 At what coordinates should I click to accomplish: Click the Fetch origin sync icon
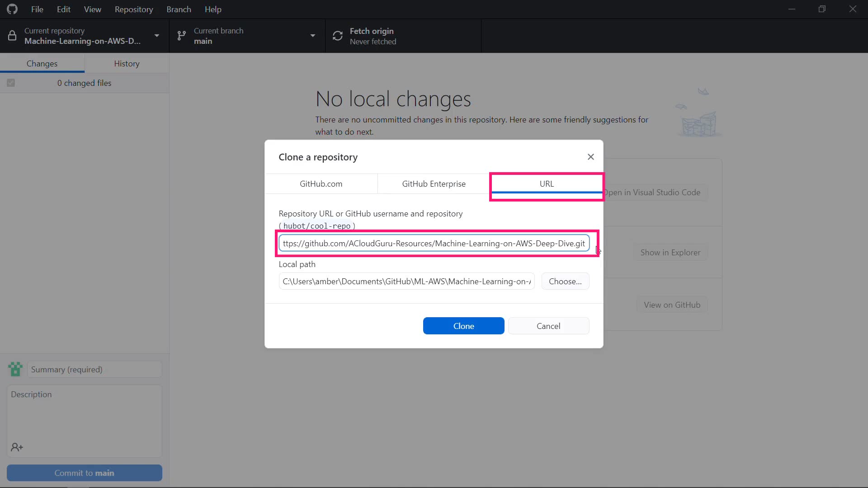(338, 36)
